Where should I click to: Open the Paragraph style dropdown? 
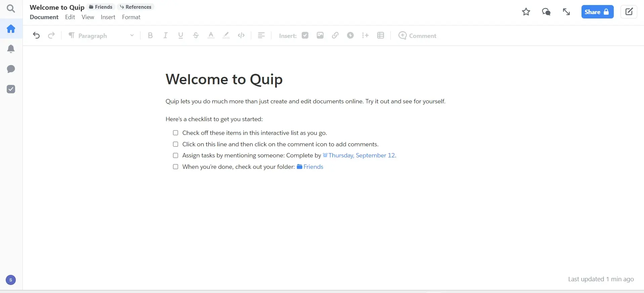101,36
